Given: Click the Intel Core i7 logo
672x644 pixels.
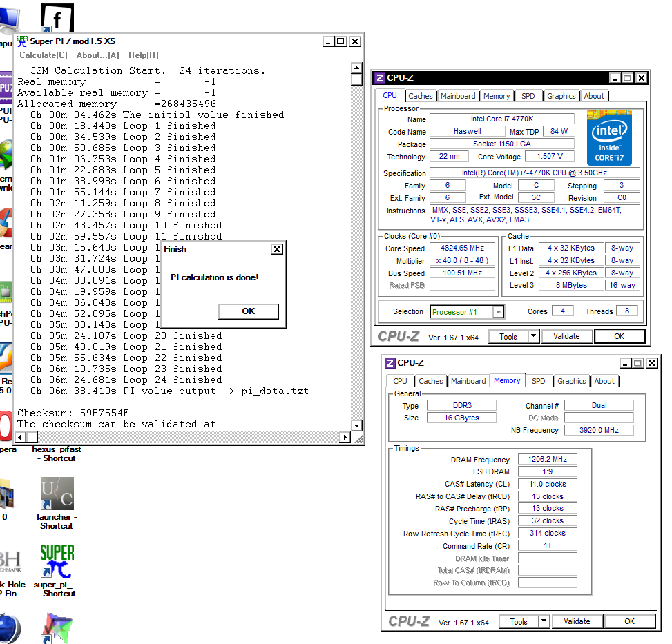Looking at the screenshot, I should click(609, 137).
